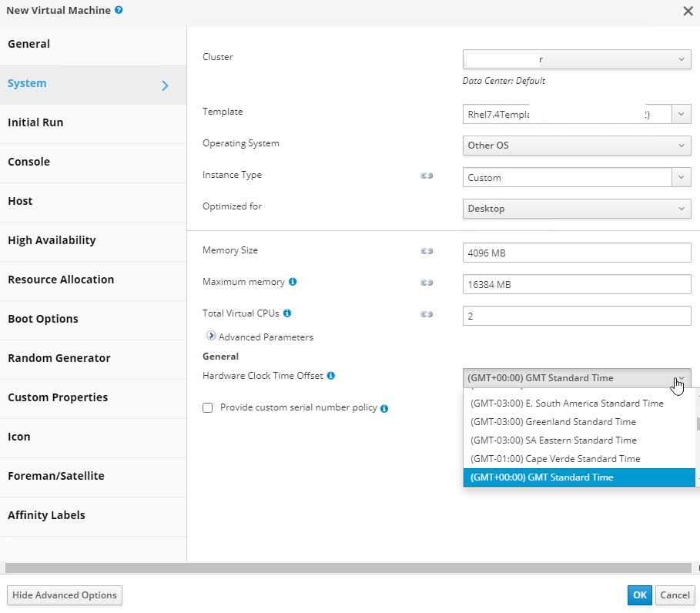The width and height of the screenshot is (700, 613).
Task: Click info icon beside Hardware Clock Time Offset
Action: tap(330, 376)
